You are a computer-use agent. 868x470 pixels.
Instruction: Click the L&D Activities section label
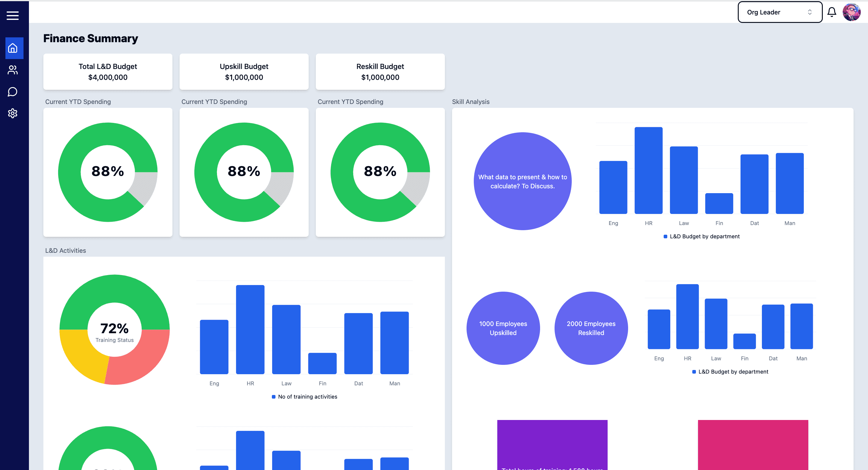coord(65,251)
